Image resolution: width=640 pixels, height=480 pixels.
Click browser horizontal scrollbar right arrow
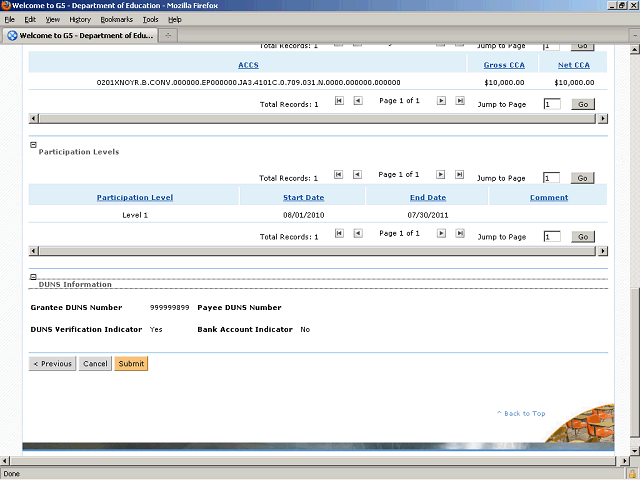click(x=624, y=461)
